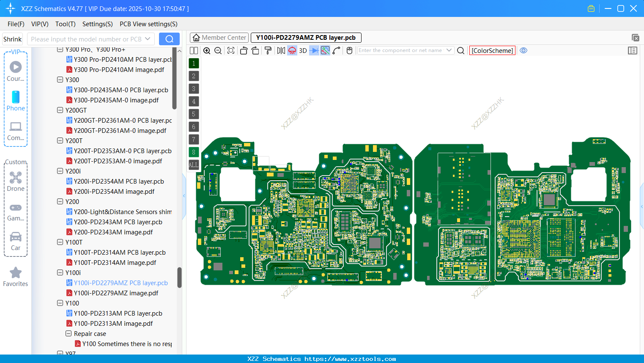Viewport: 644px width, 363px height.
Task: Click the Shrink sidebar button
Action: point(12,39)
